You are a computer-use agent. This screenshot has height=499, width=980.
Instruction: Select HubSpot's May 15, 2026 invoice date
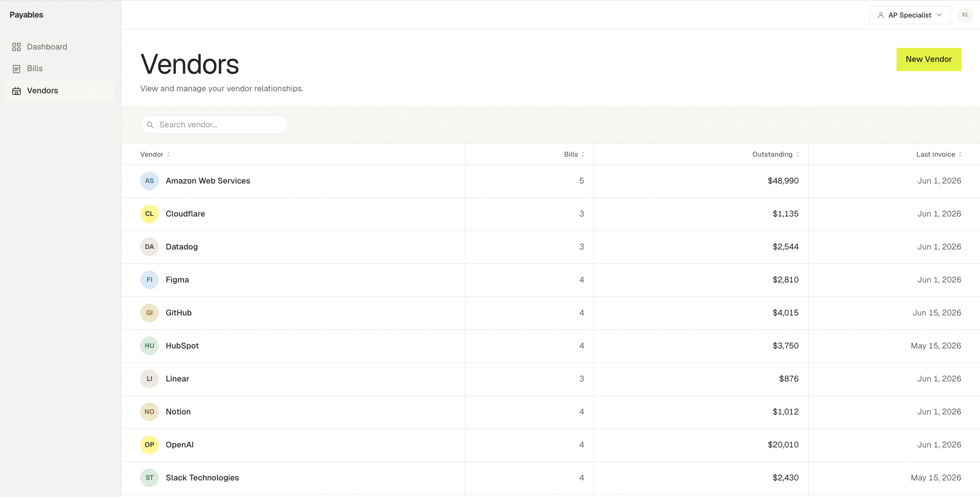pos(936,346)
